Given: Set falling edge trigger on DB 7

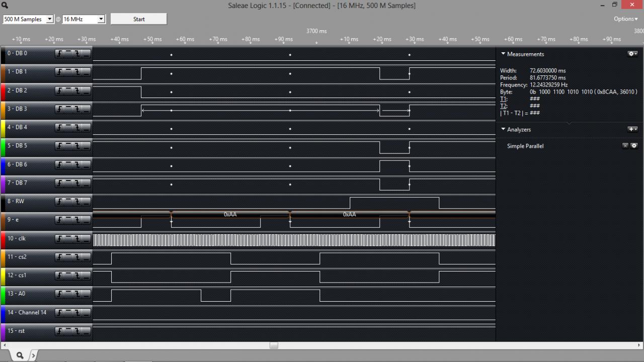Looking at the screenshot, I should pyautogui.click(x=78, y=183).
